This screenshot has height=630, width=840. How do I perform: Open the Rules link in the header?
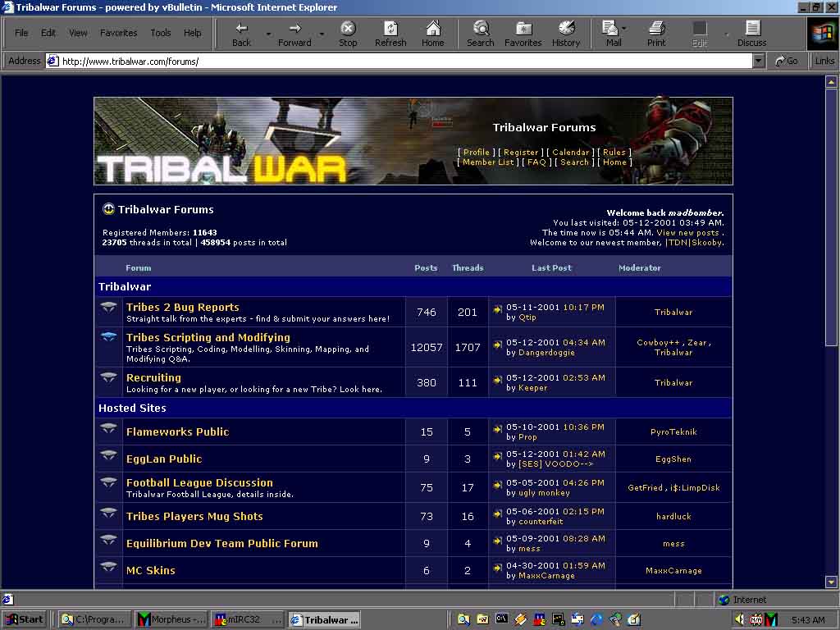point(614,152)
